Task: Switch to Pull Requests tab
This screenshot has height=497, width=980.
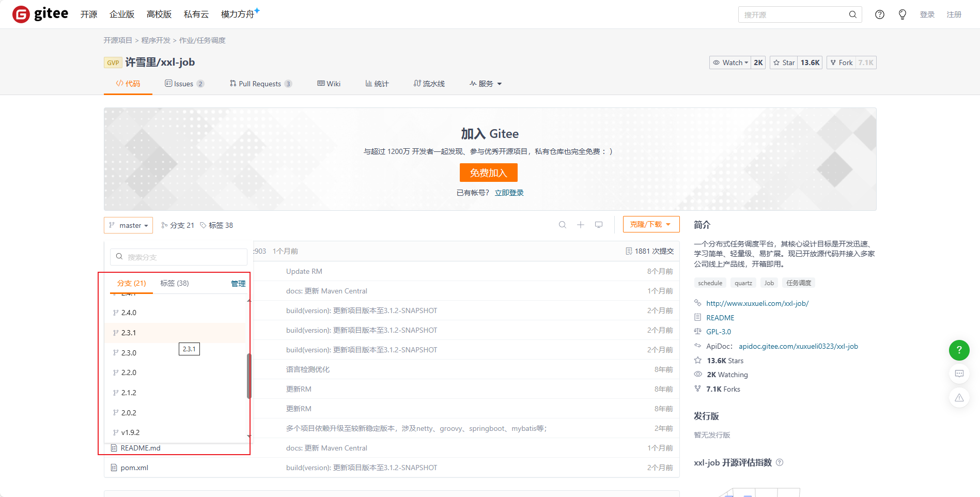Action: [261, 84]
